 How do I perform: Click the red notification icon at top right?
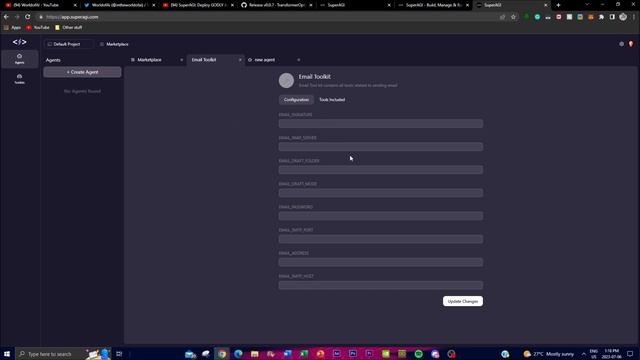coord(631,44)
